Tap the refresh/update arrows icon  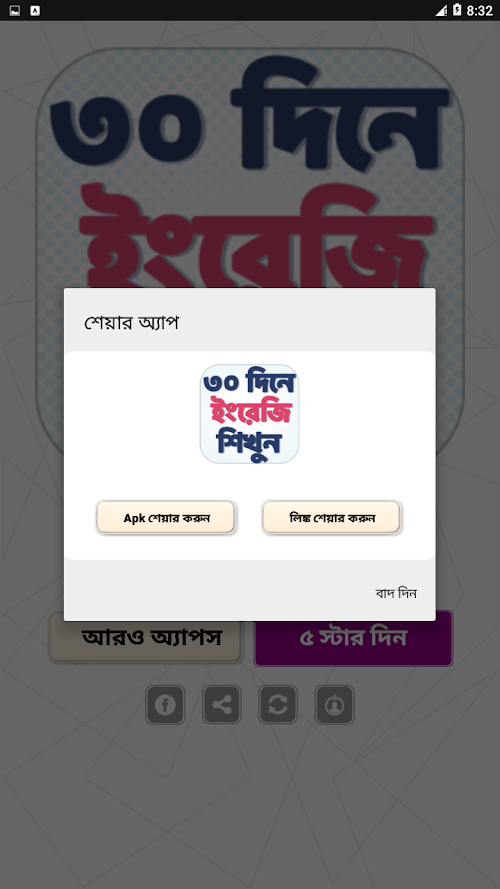pyautogui.click(x=278, y=705)
